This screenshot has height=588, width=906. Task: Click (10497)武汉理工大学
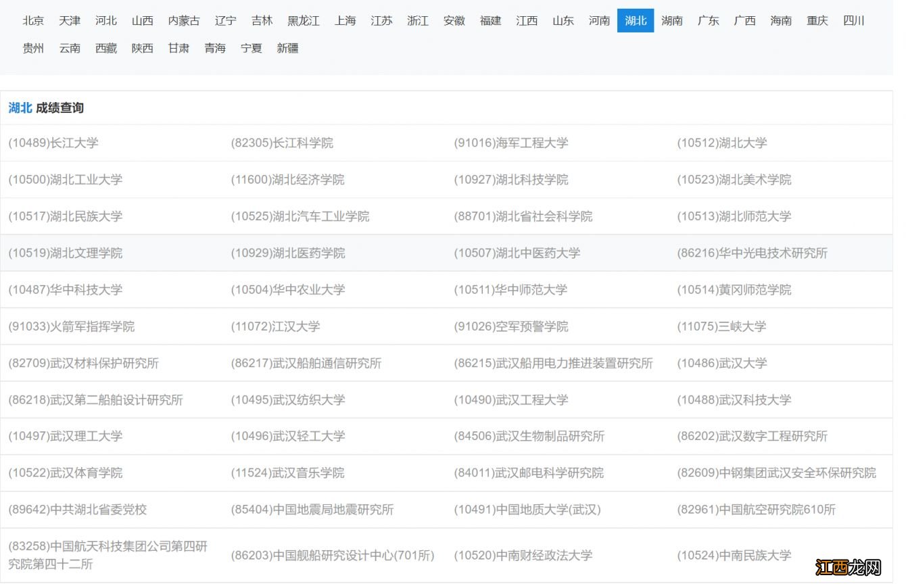click(66, 436)
